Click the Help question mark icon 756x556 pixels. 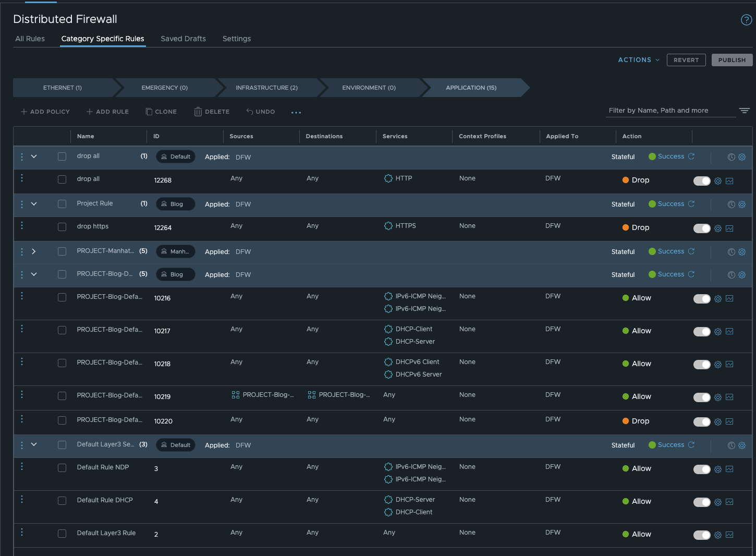click(745, 19)
